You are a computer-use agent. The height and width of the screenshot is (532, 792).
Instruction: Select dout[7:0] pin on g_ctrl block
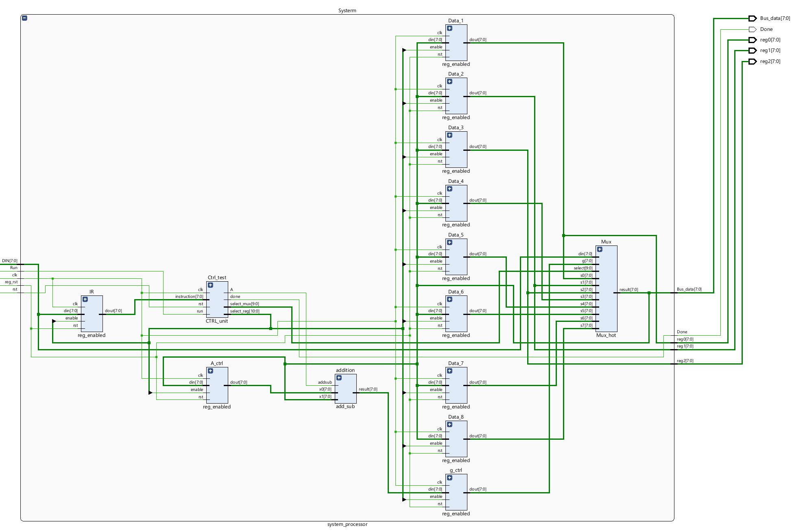point(478,489)
